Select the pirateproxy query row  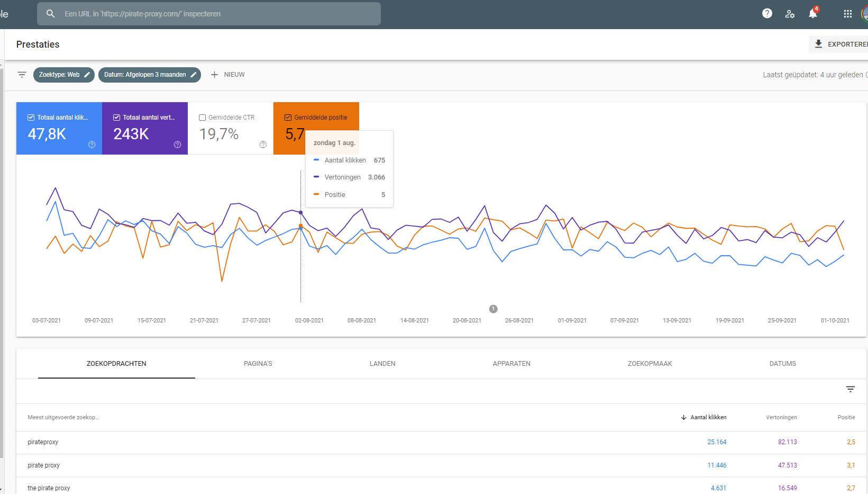[x=441, y=442]
